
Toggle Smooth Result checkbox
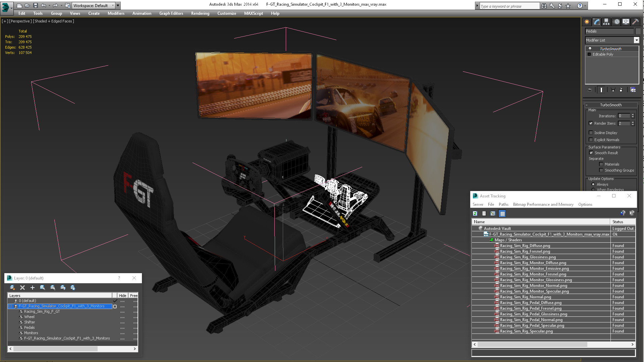[591, 153]
